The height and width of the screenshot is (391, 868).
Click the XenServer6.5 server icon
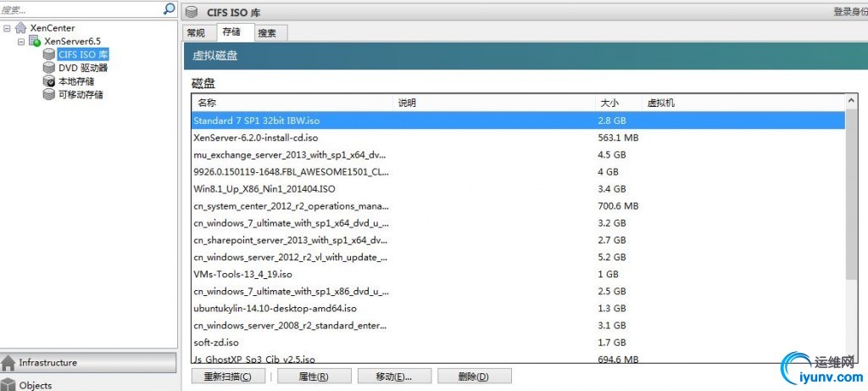35,41
